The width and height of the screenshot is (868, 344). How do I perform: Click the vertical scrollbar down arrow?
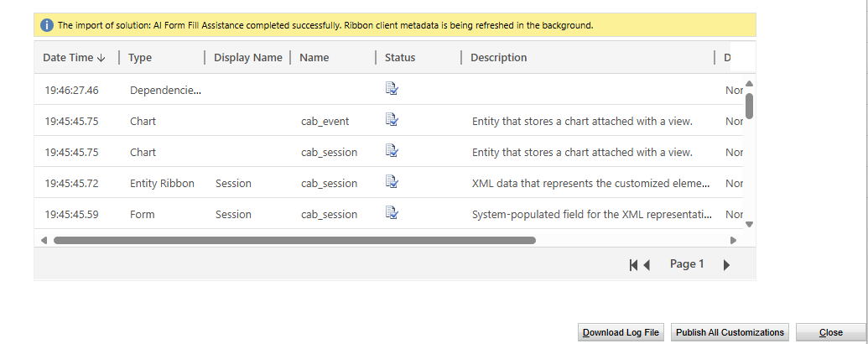point(749,224)
